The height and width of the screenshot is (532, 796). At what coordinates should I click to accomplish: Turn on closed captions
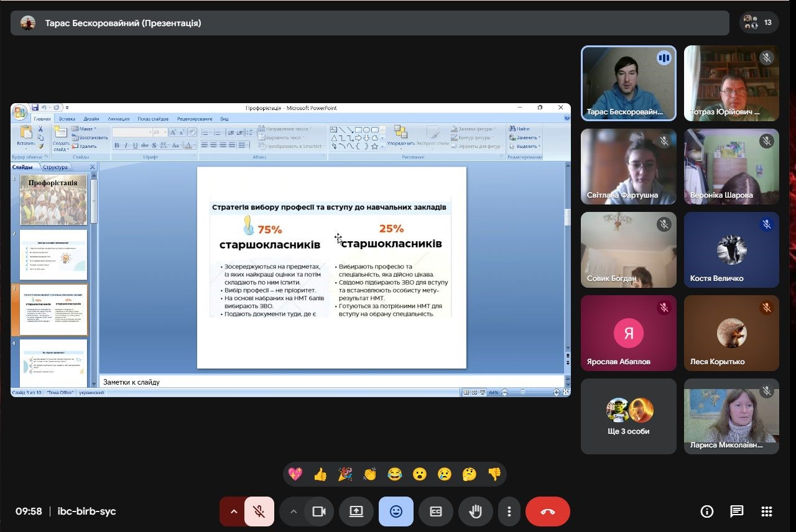[x=436, y=511]
